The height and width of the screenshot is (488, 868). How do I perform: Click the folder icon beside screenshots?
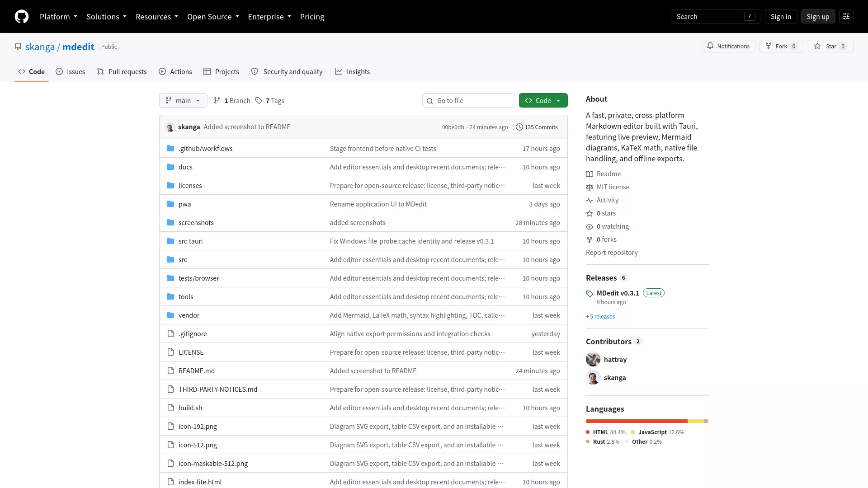coord(170,223)
